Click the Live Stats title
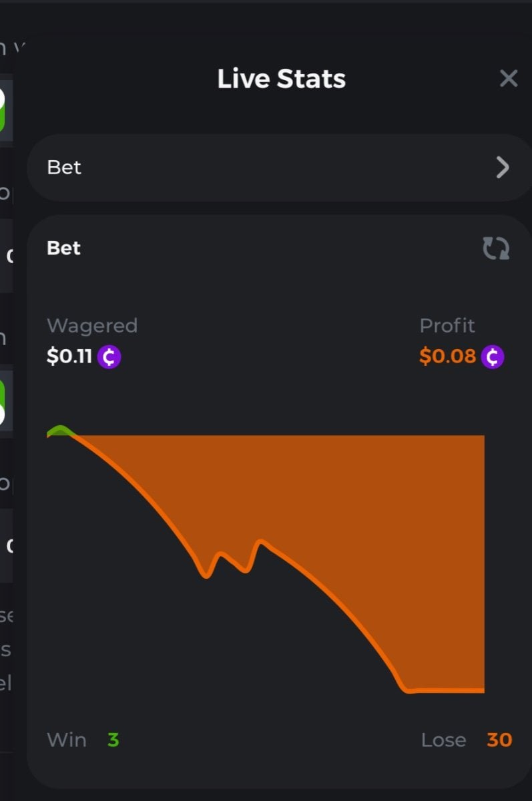Image resolution: width=532 pixels, height=801 pixels. [281, 79]
